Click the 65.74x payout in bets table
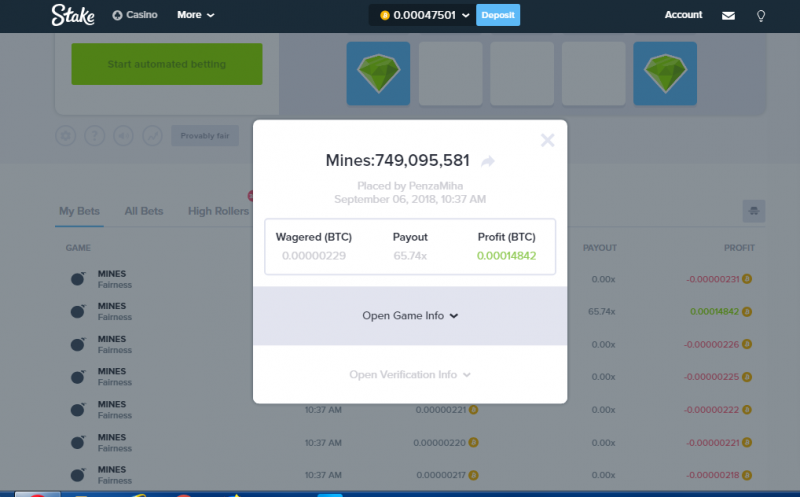800x497 pixels. [602, 311]
